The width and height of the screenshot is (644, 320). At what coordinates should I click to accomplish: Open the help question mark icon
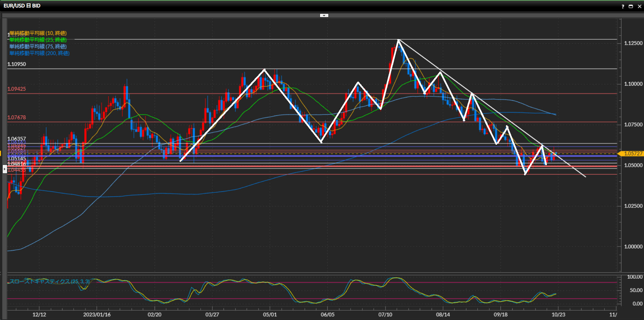click(x=622, y=6)
